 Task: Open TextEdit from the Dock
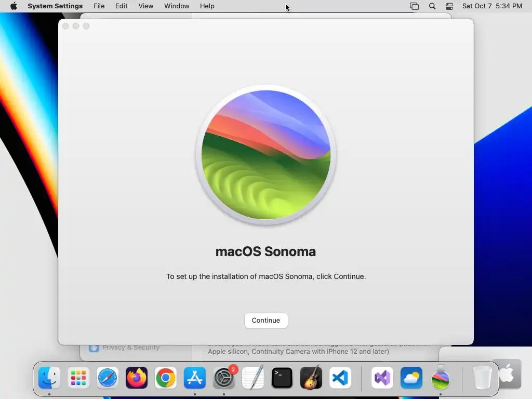pos(253,378)
